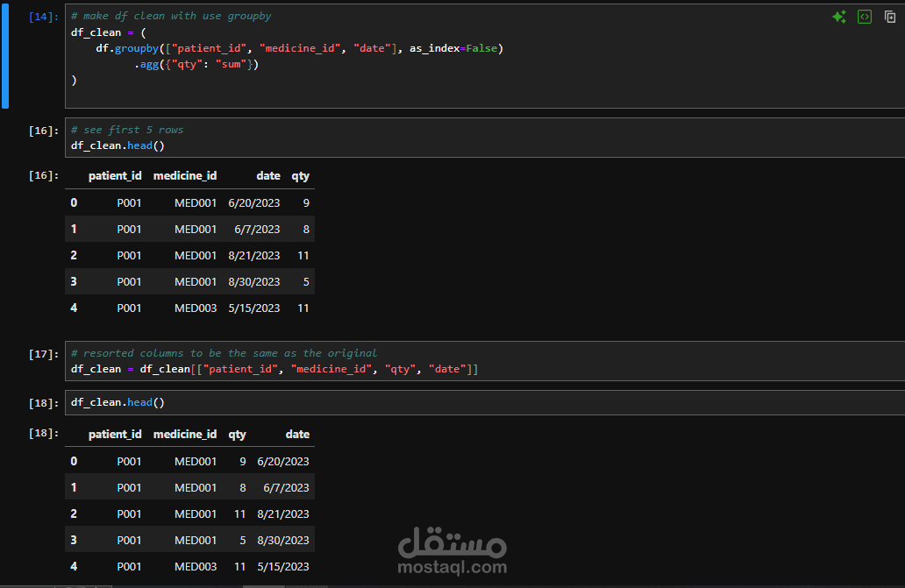Click qty value 9 in output 18 table

click(242, 461)
